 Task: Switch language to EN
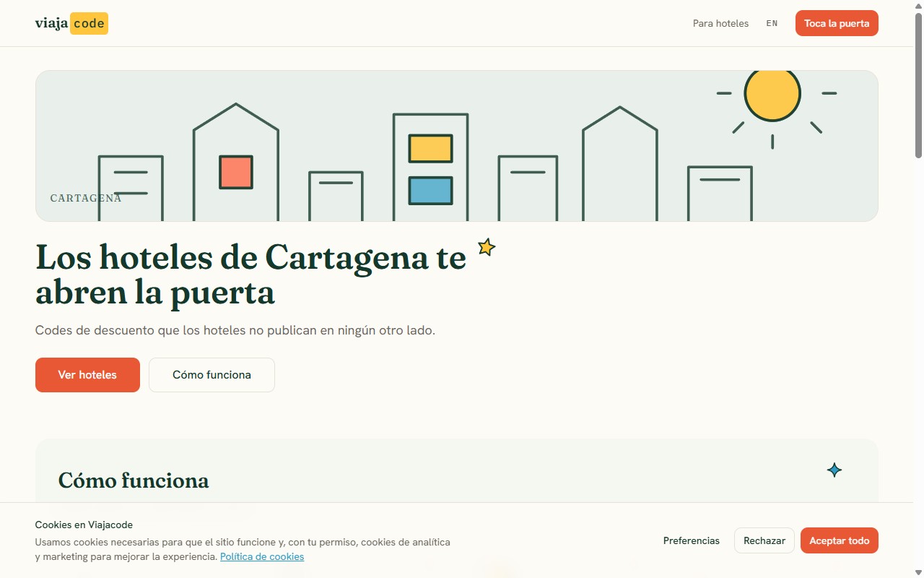point(772,23)
